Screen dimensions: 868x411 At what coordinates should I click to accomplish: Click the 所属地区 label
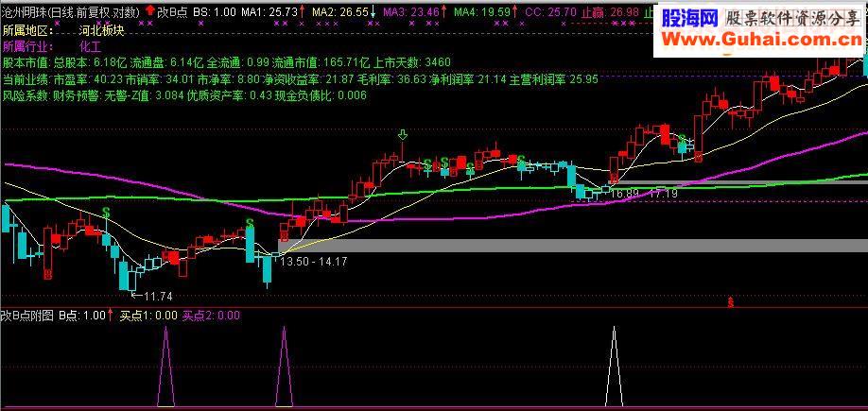[28, 31]
